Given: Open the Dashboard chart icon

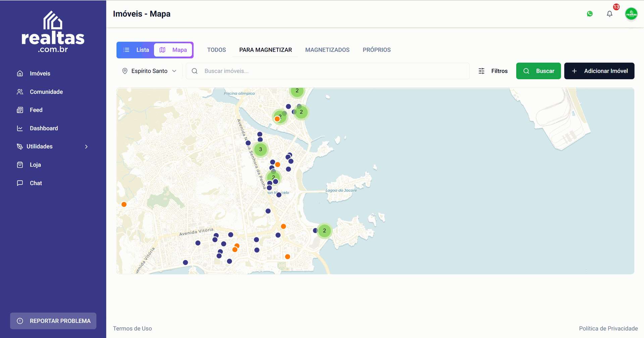Looking at the screenshot, I should pos(20,128).
